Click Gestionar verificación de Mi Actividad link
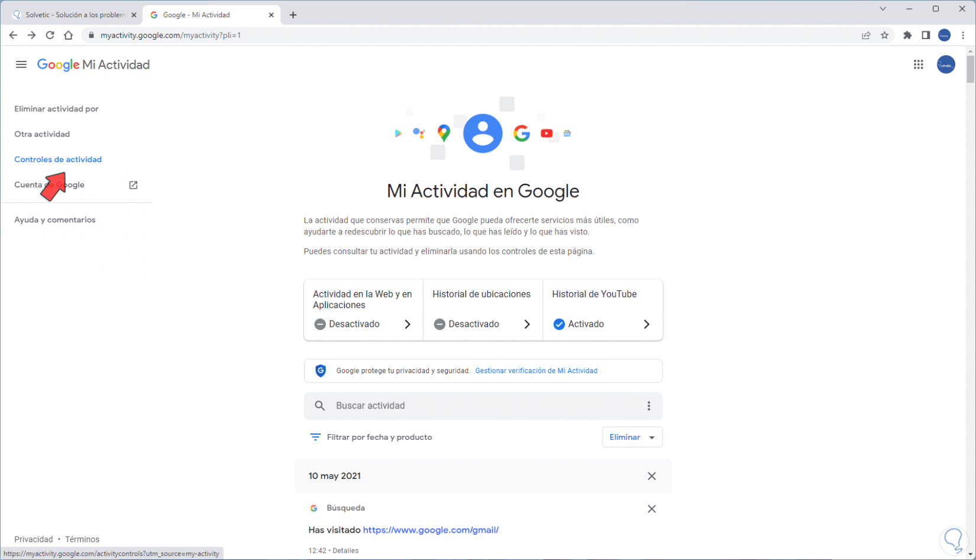This screenshot has width=976, height=560. pos(536,371)
